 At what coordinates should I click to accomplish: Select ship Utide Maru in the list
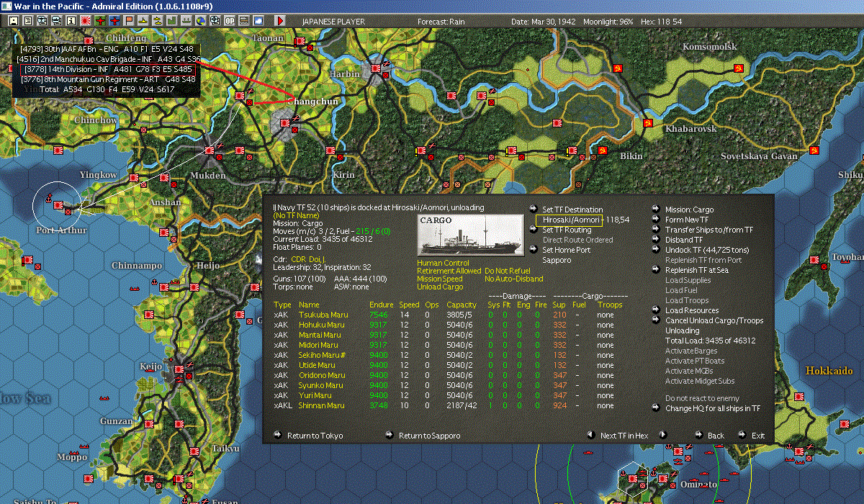(x=317, y=365)
